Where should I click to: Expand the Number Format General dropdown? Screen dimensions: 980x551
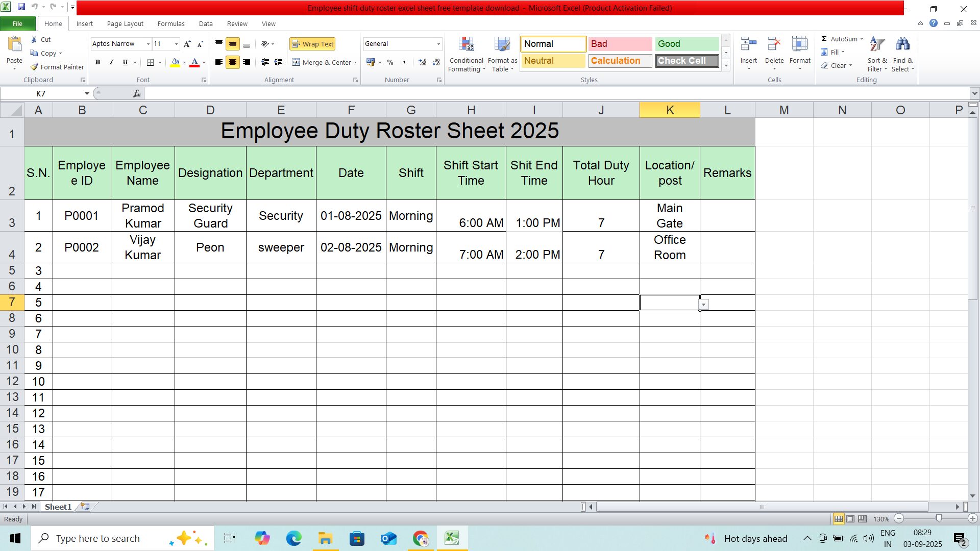(x=439, y=44)
